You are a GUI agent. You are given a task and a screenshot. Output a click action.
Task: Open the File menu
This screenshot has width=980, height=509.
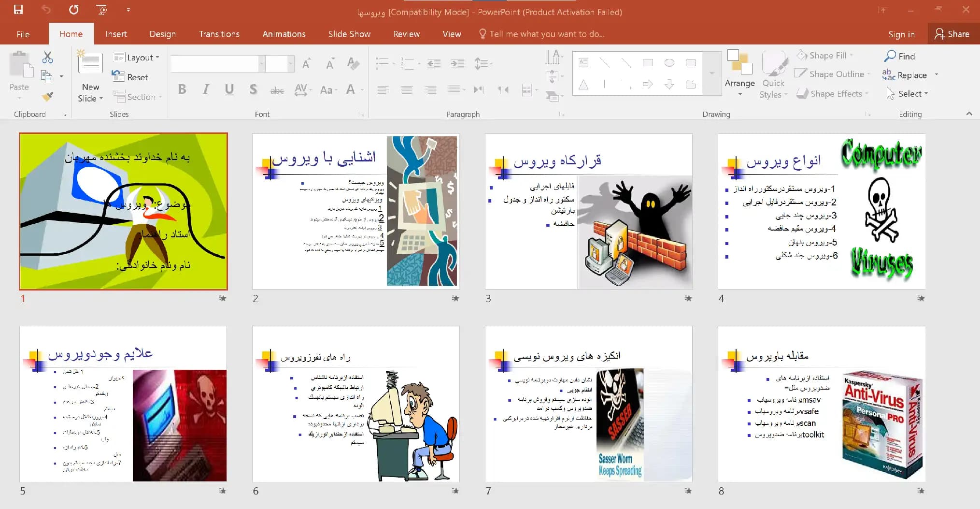(x=23, y=34)
